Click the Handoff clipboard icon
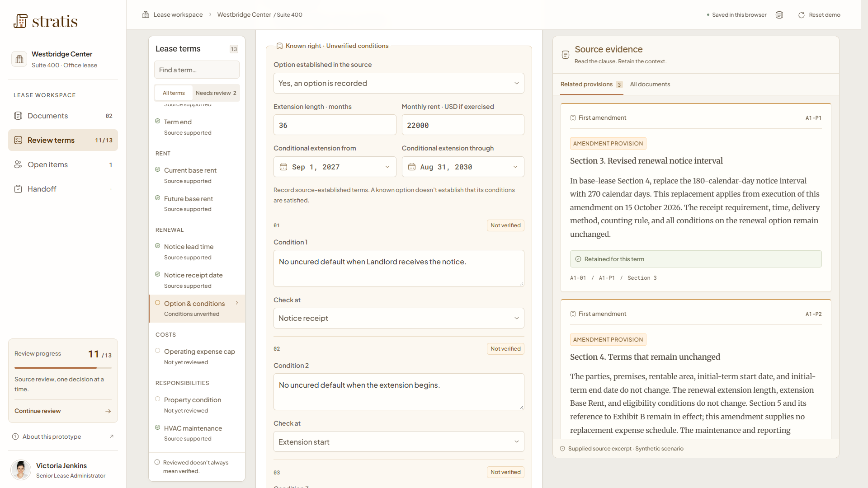This screenshot has width=868, height=488. pyautogui.click(x=18, y=189)
